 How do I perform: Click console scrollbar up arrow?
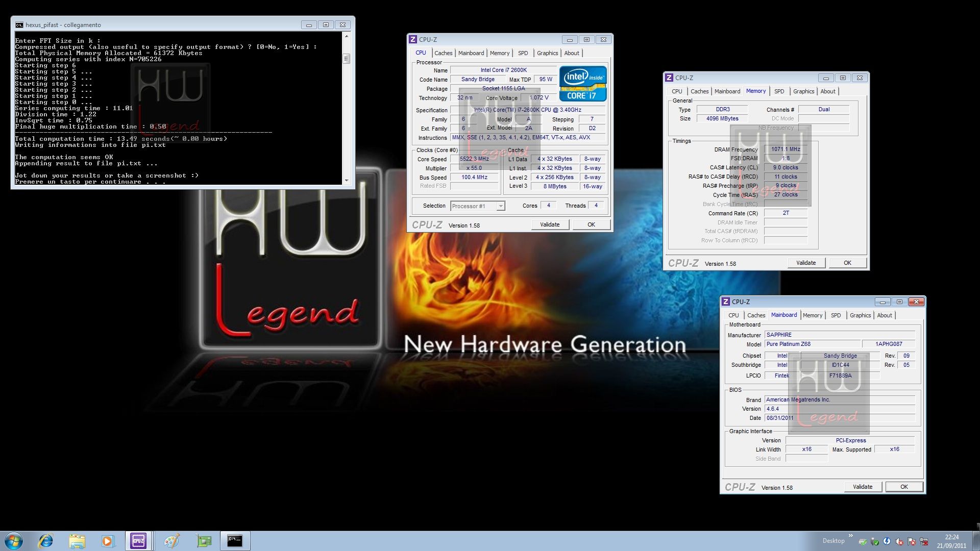coord(347,36)
